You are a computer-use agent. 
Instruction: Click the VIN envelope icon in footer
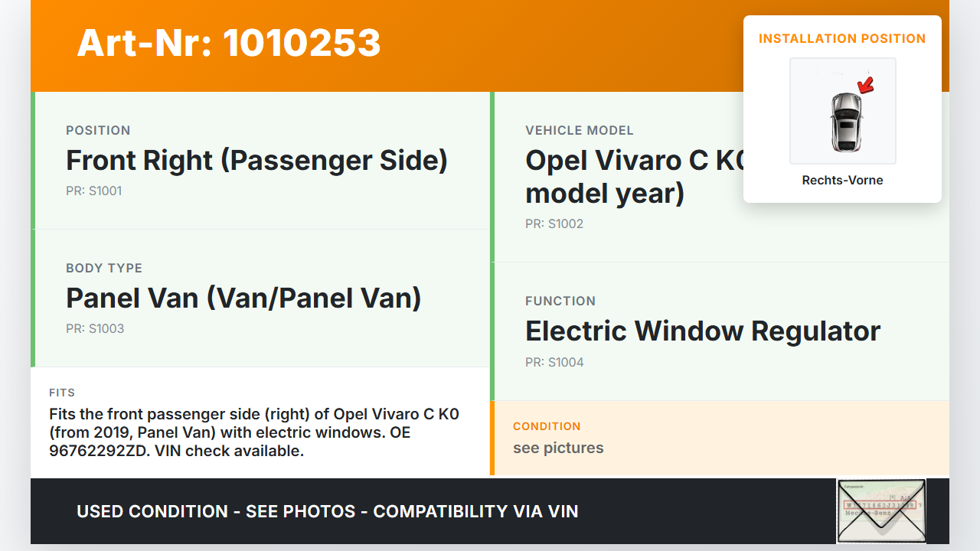880,510
